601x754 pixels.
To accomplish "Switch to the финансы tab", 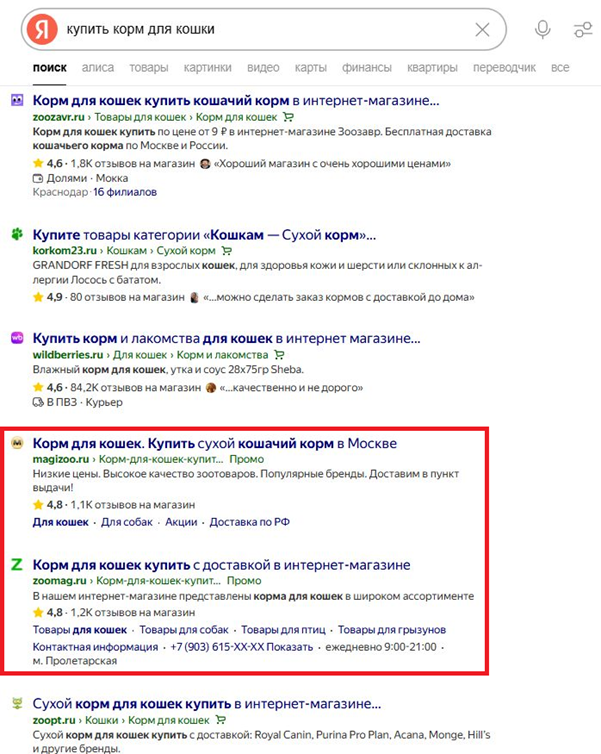I will coord(367,68).
